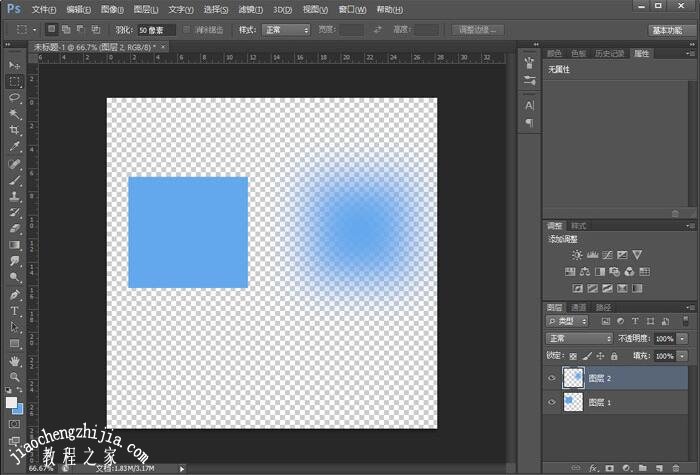Toggle the 消除锯齿 anti-alias checkbox
The width and height of the screenshot is (700, 475).
[x=189, y=30]
